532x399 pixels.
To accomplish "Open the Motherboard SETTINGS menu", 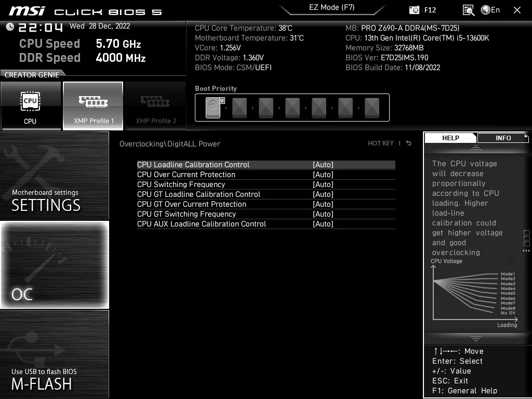I will (54, 176).
